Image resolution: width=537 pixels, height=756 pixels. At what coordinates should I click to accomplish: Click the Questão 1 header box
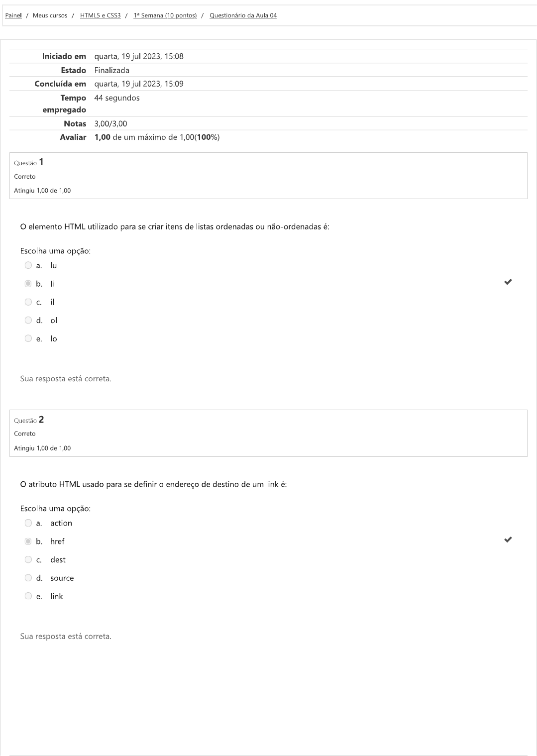pos(268,176)
